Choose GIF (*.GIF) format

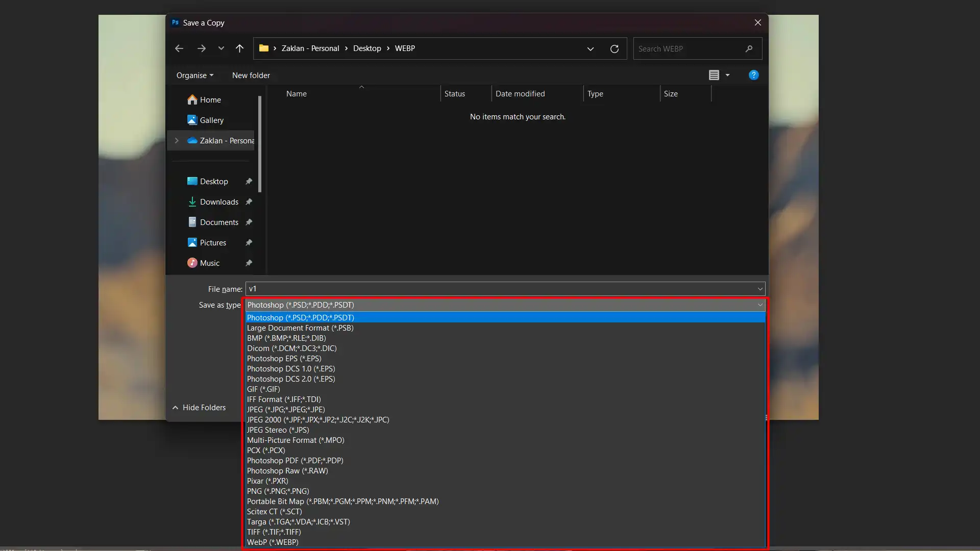point(505,389)
